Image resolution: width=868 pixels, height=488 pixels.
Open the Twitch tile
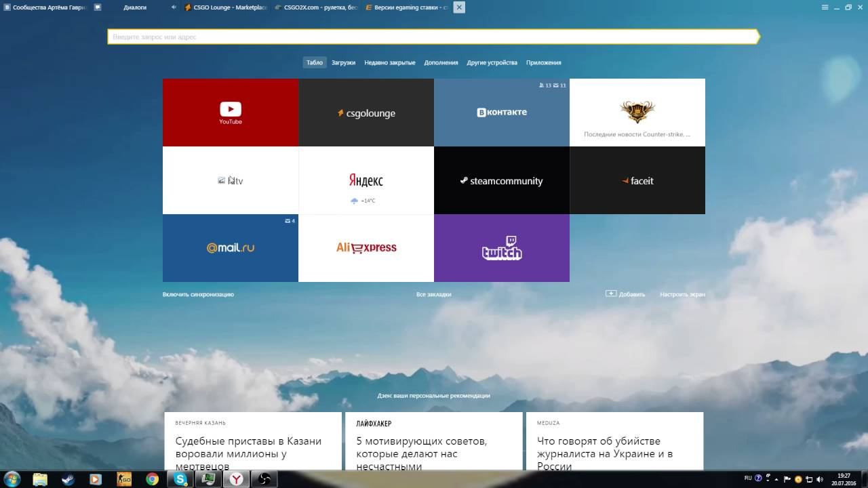point(502,248)
